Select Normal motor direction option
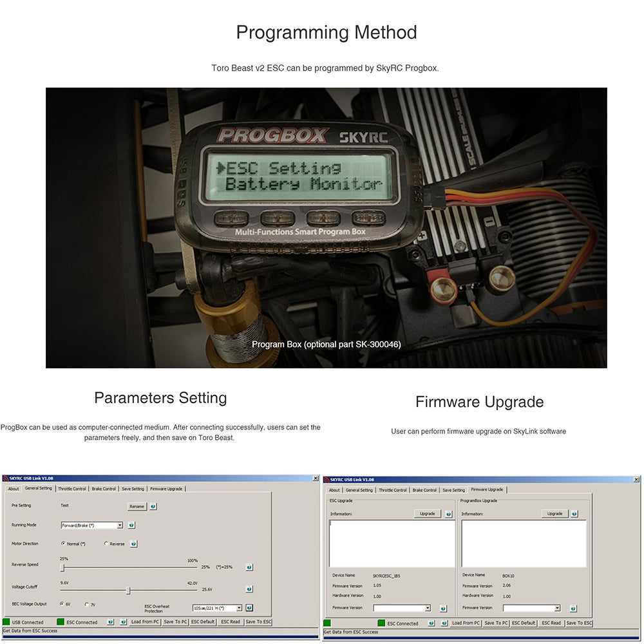This screenshot has width=644, height=644. coord(63,544)
